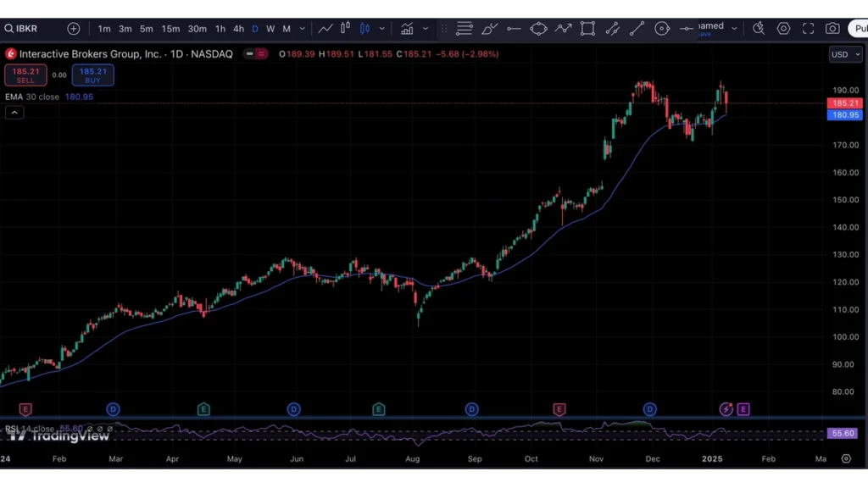Select the rectangle drawing tool
This screenshot has width=868, height=488.
click(x=587, y=28)
